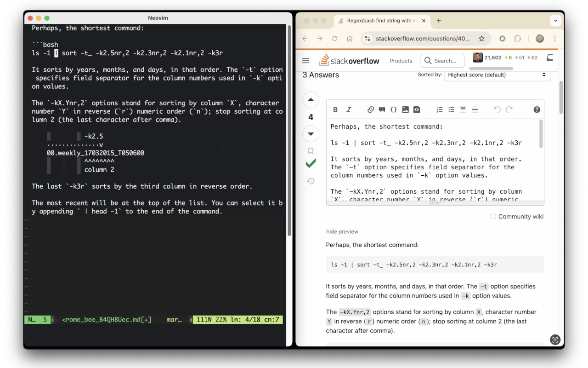Create a bulleted list in the editor

point(451,109)
